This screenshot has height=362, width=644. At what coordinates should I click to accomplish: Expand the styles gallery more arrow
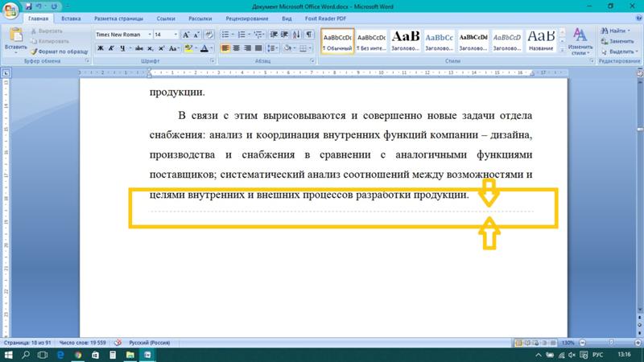pos(562,50)
